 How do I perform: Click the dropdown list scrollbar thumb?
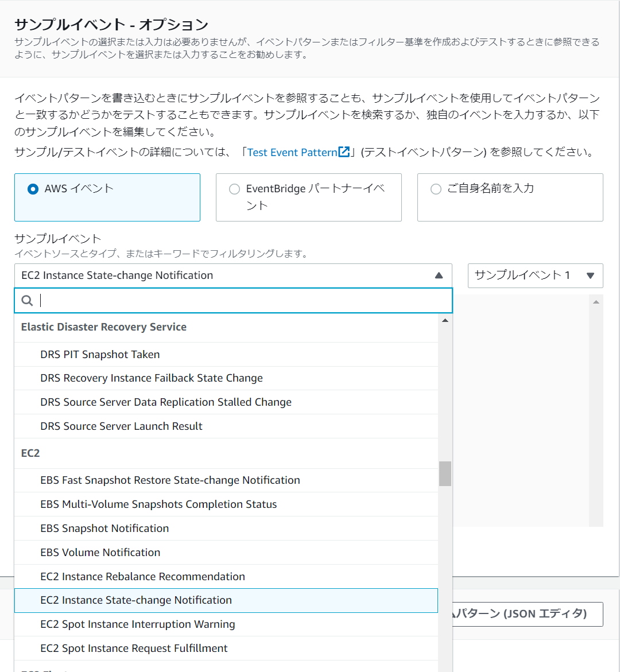[x=445, y=473]
